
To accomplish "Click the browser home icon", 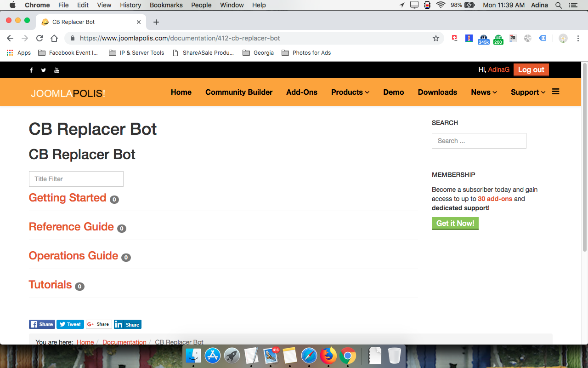I will click(x=54, y=38).
